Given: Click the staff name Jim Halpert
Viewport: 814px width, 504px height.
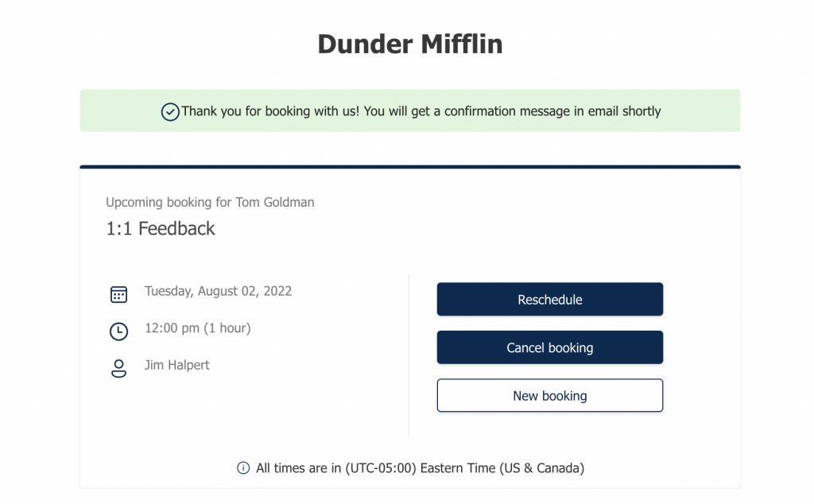Looking at the screenshot, I should 176,366.
